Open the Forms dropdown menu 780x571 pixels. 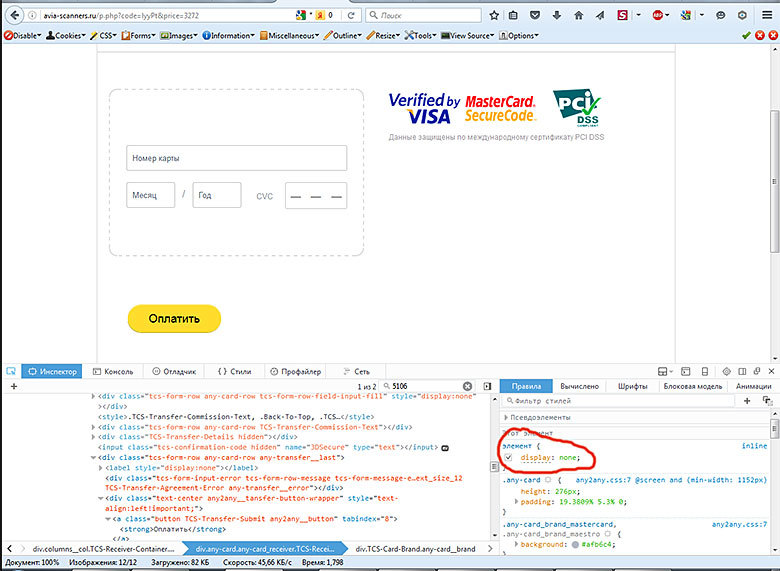coord(138,35)
